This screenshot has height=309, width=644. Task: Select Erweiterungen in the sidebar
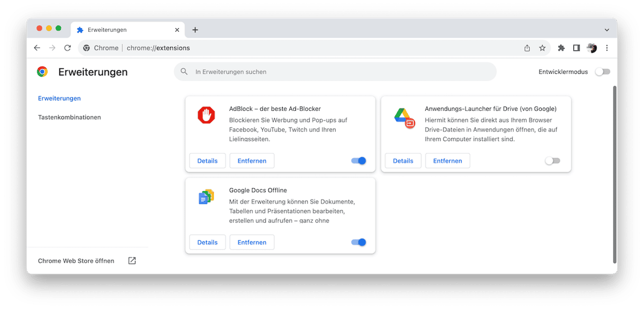tap(59, 98)
